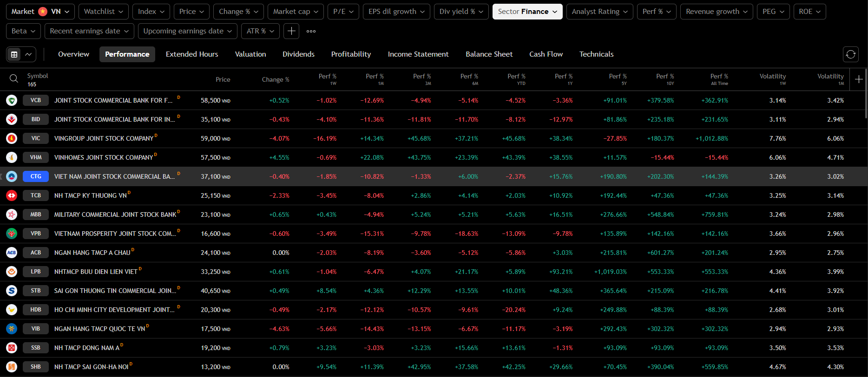868x377 pixels.
Task: Expand the Upcoming earnings date filter
Action: [187, 31]
